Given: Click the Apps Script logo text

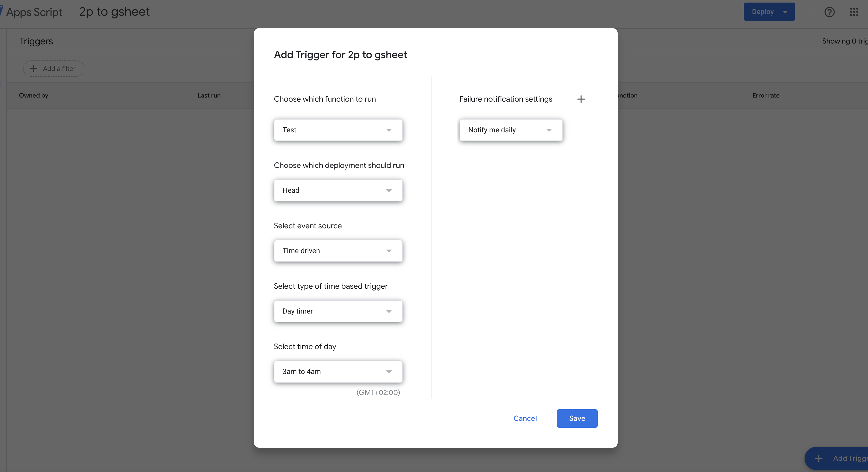Looking at the screenshot, I should tap(34, 12).
